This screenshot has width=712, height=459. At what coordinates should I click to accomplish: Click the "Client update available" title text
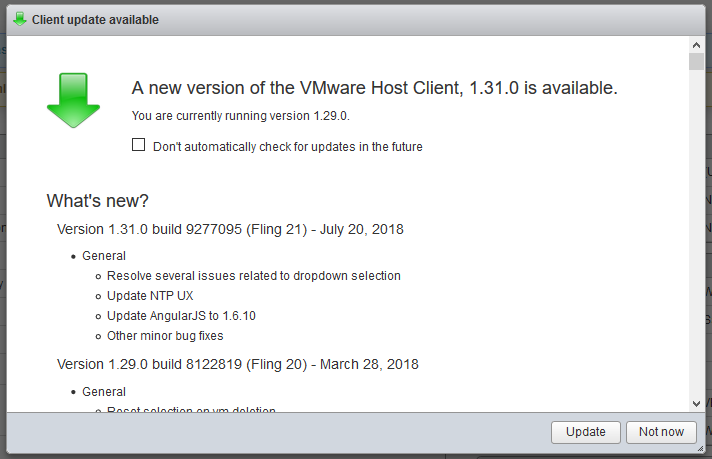point(95,20)
